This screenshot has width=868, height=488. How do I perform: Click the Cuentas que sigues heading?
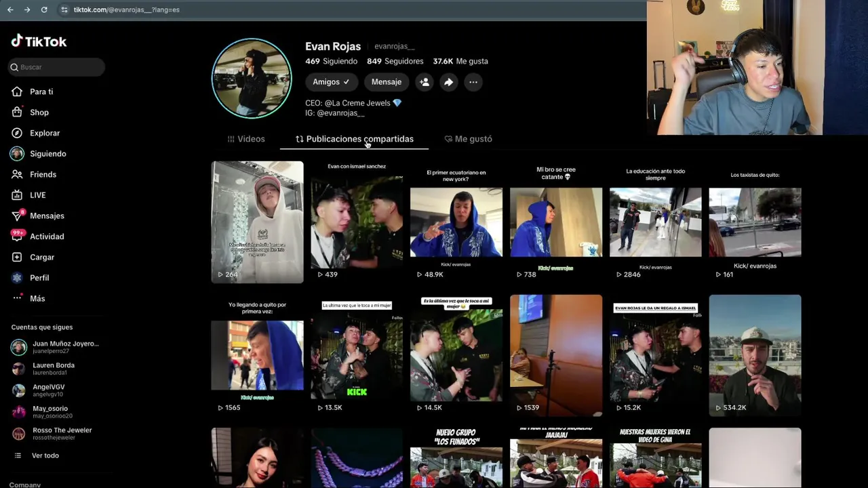coord(42,327)
